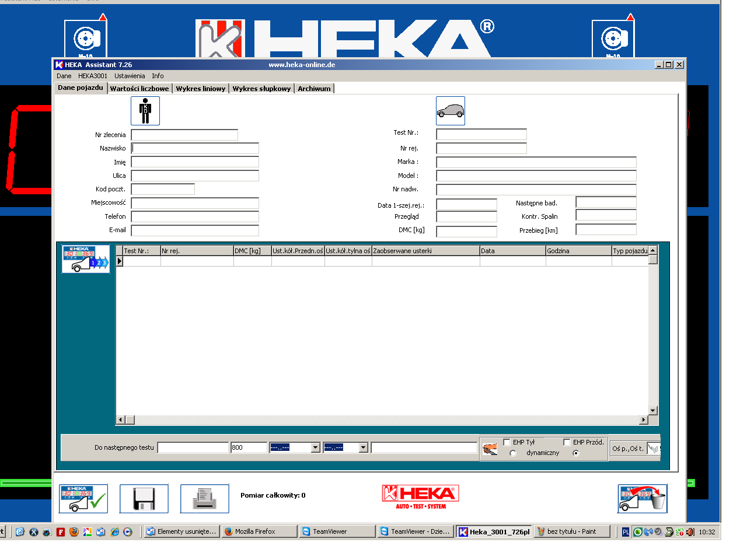Screen dimensions: 747x560
Task: Click the row selector arrow in table
Action: pos(120,261)
